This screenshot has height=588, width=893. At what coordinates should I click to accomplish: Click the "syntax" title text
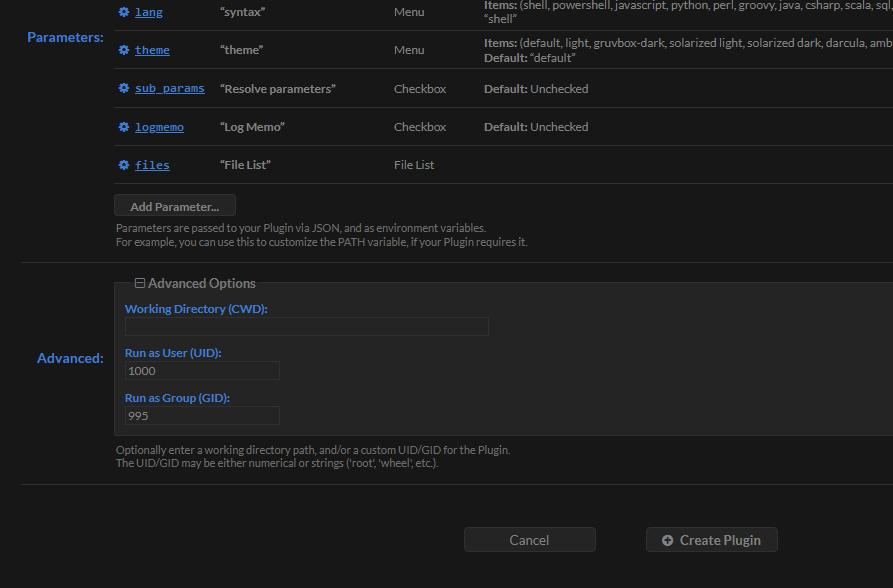pos(243,12)
